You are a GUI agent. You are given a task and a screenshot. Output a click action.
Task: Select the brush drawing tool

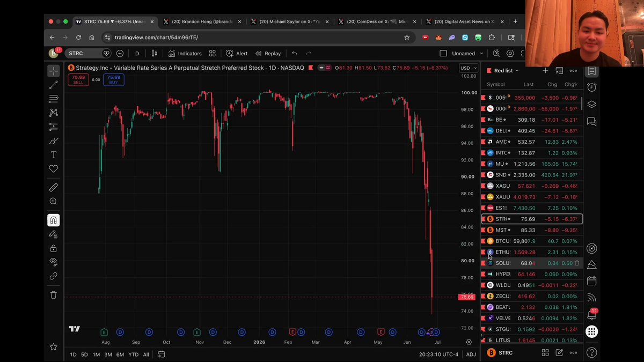[53, 141]
